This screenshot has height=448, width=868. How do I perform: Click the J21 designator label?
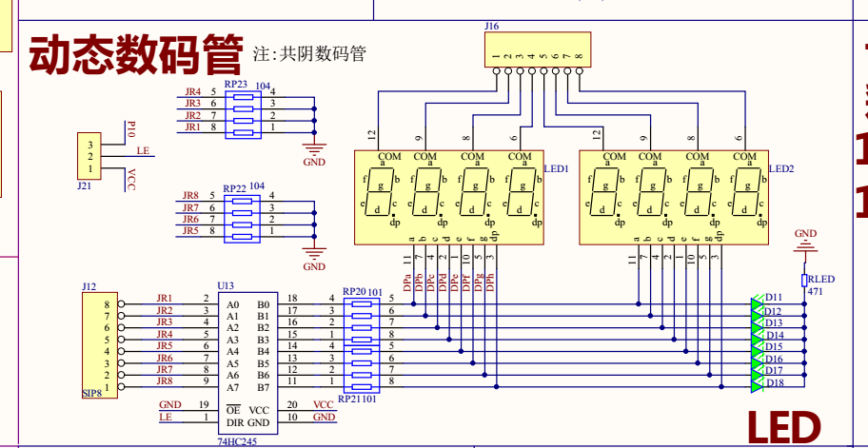click(x=84, y=186)
